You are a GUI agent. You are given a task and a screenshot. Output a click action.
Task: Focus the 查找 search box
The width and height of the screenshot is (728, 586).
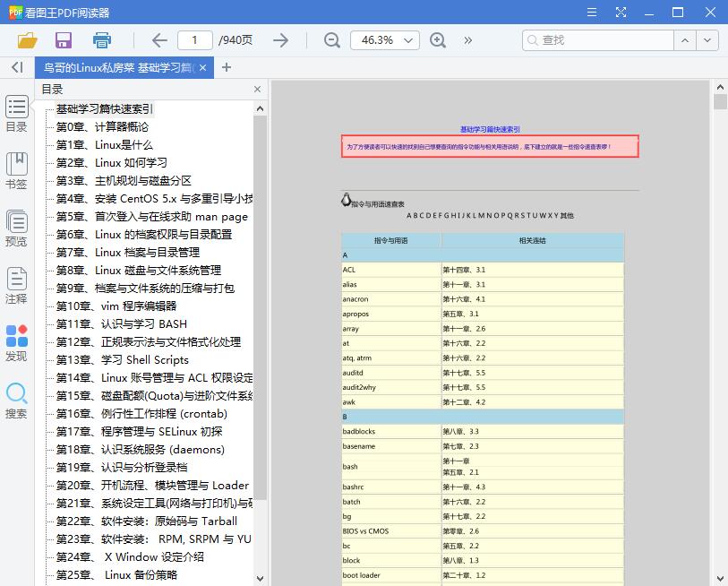598,40
